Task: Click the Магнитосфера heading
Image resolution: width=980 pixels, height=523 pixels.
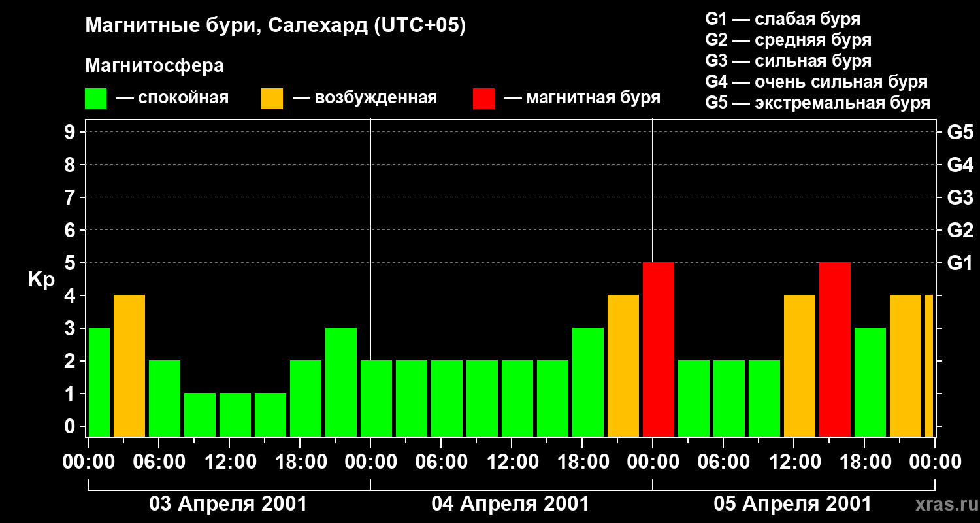Action: pos(155,66)
